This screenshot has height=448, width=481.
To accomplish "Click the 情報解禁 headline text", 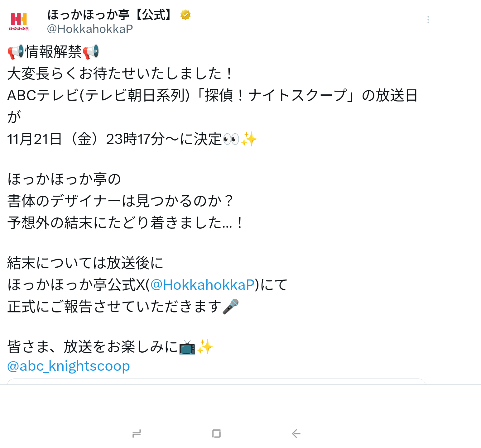I will click(53, 51).
